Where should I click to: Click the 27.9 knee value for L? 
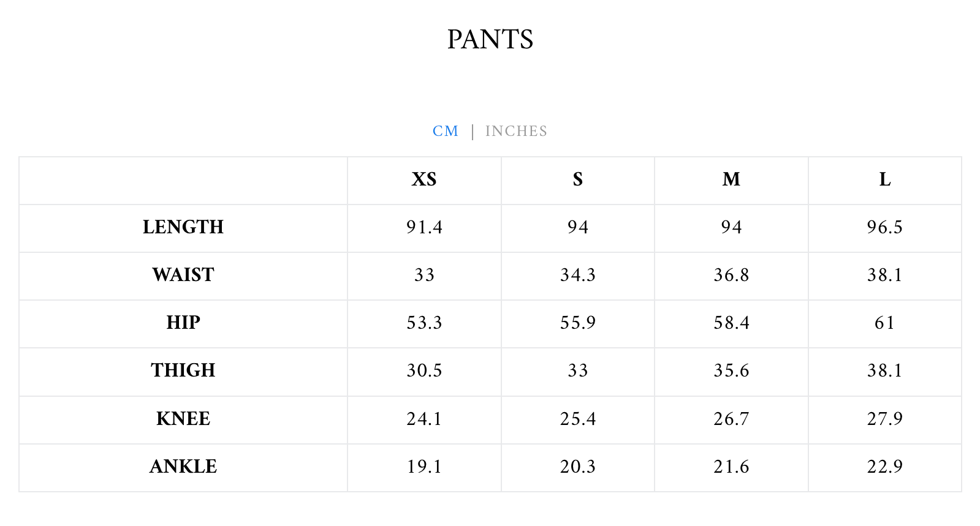click(x=885, y=419)
